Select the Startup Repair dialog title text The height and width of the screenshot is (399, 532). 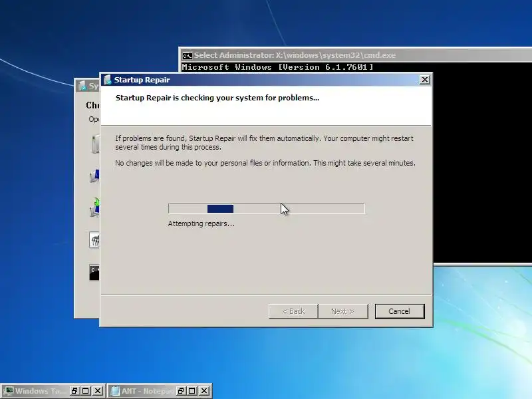point(142,80)
